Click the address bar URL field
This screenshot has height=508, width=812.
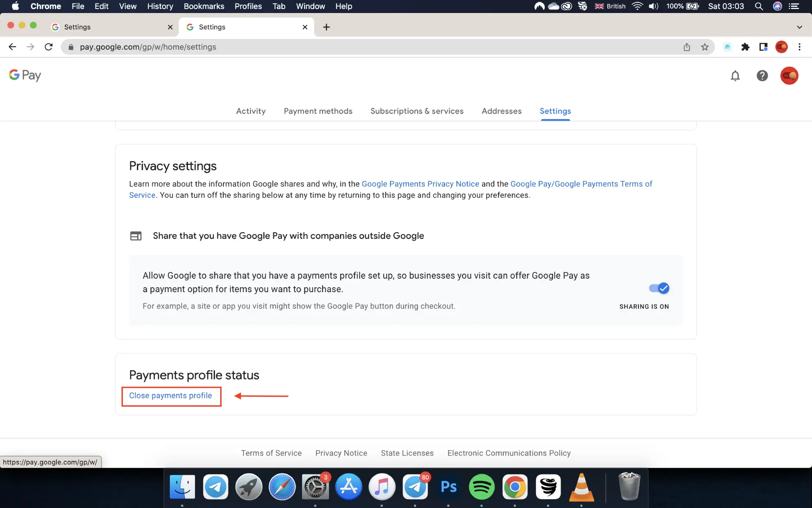point(369,47)
